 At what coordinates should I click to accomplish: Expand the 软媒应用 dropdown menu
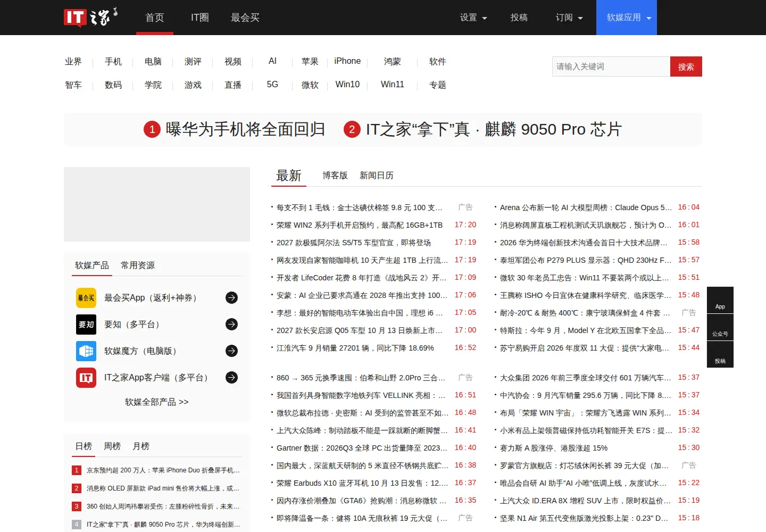click(x=627, y=18)
